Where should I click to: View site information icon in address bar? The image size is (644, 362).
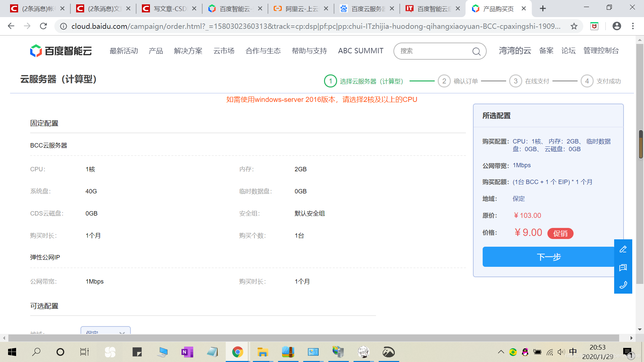point(63,26)
